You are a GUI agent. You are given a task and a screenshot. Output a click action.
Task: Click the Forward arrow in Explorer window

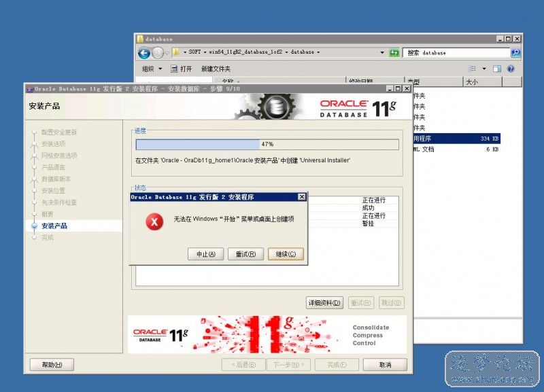coord(158,53)
